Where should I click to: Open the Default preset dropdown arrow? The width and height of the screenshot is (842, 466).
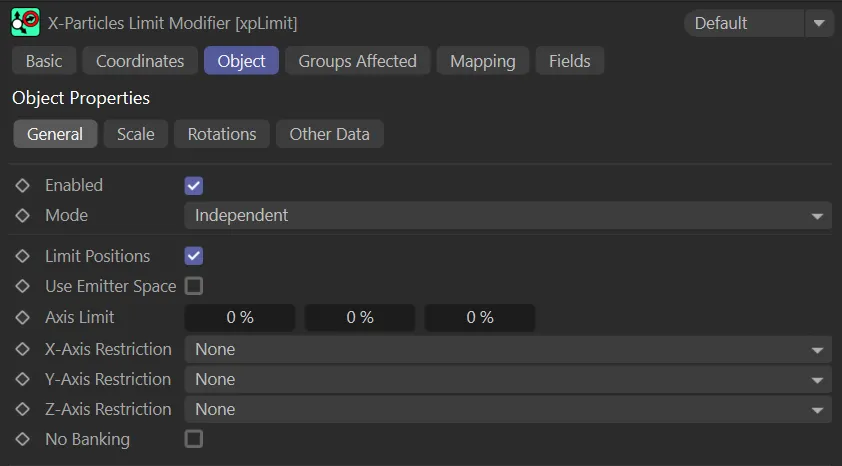click(819, 23)
